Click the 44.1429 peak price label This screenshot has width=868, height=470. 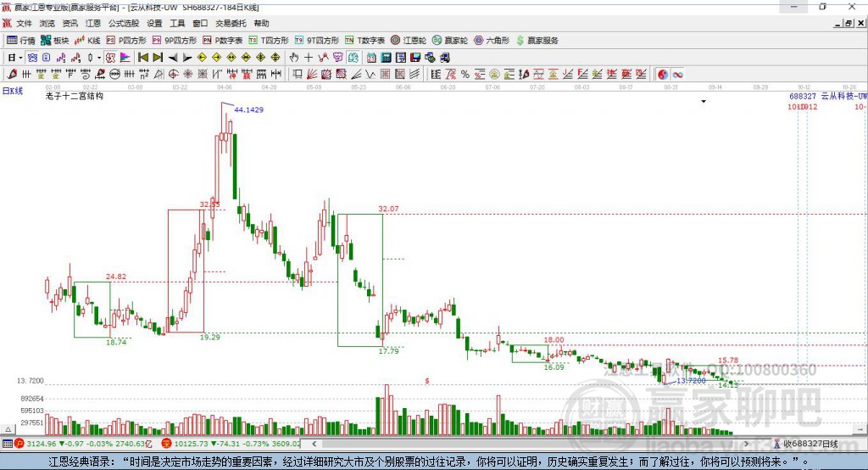[248, 109]
